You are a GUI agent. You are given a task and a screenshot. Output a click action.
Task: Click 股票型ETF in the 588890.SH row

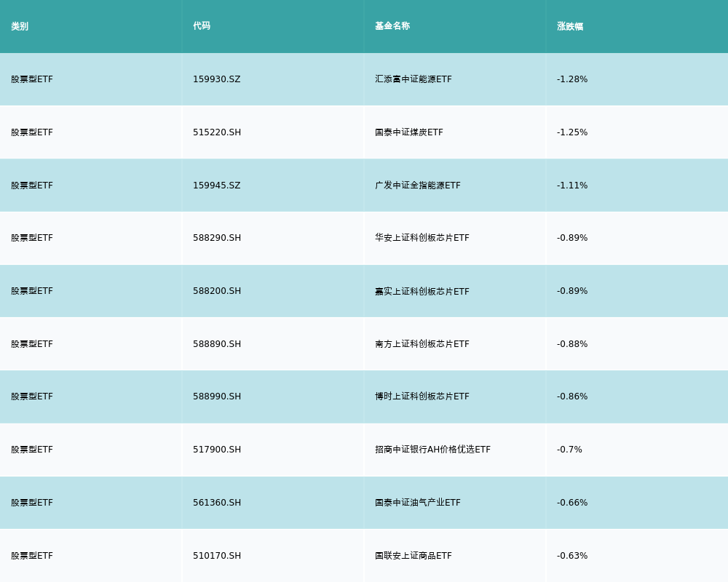coord(32,344)
